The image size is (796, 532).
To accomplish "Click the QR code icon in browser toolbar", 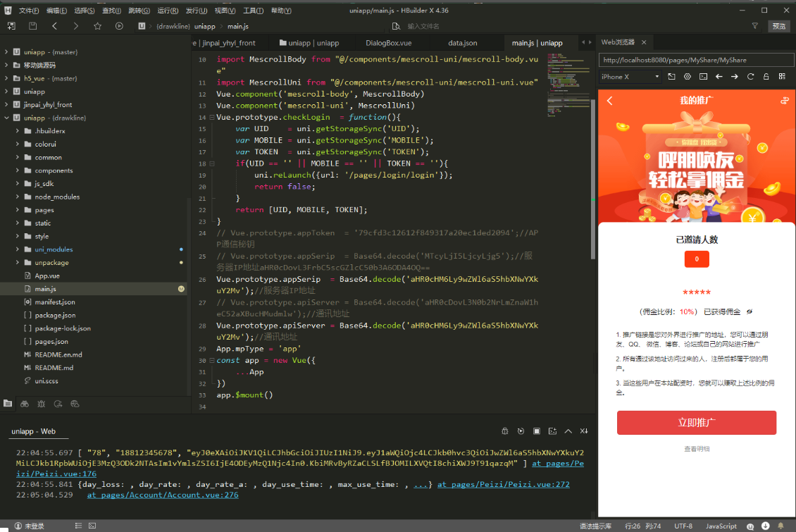I will point(782,77).
